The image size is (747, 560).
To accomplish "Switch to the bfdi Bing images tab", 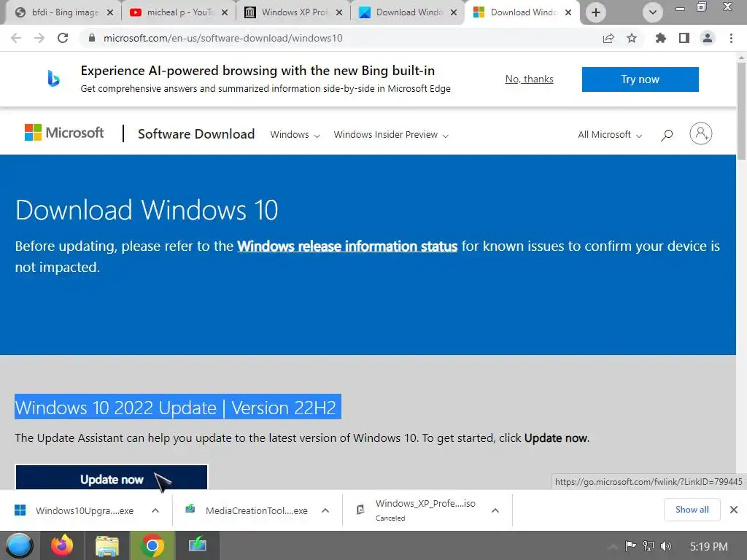I will (x=64, y=12).
